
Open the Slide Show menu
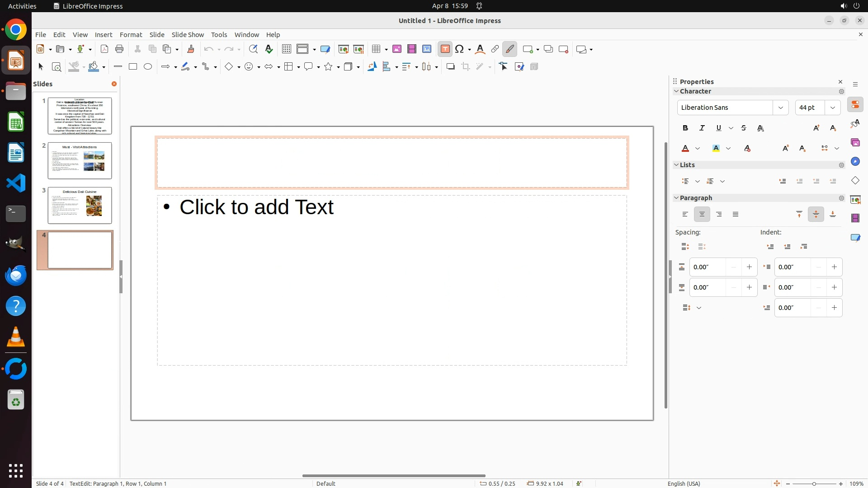[x=188, y=35]
